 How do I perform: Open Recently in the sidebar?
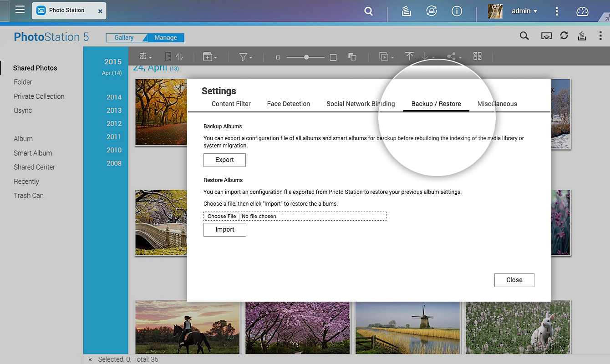(x=26, y=181)
